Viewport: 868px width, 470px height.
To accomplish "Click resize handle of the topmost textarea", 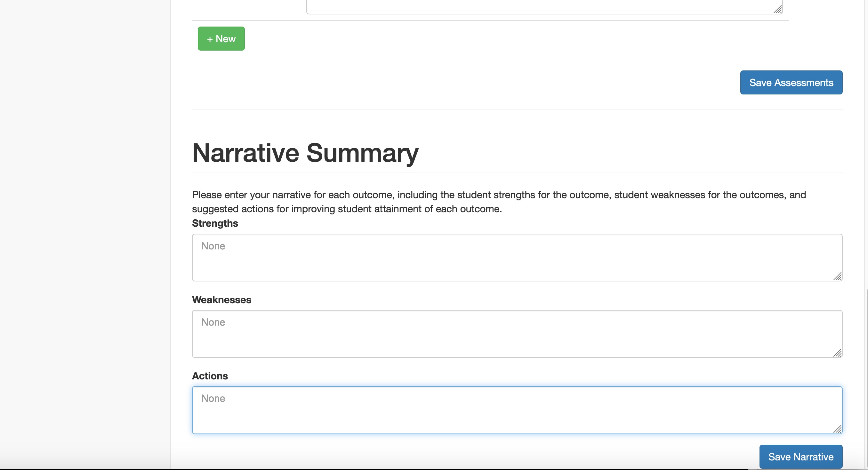I will [778, 9].
